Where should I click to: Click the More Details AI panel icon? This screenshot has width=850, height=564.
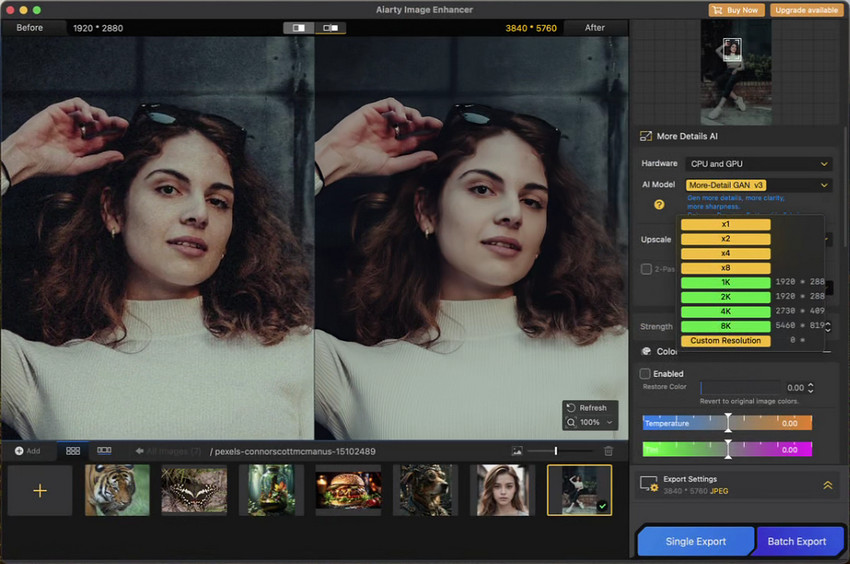646,136
